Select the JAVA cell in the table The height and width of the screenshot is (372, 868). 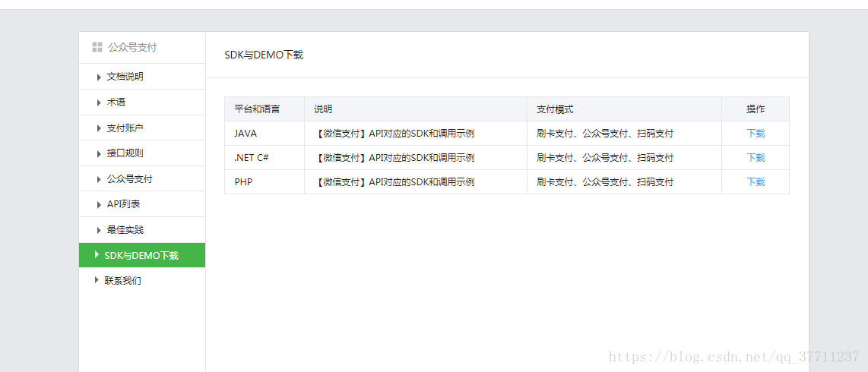coord(265,133)
